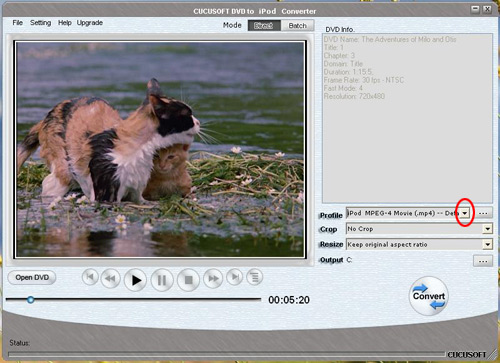Click the playback position slider handle
Image resolution: width=500 pixels, height=363 pixels.
(31, 300)
